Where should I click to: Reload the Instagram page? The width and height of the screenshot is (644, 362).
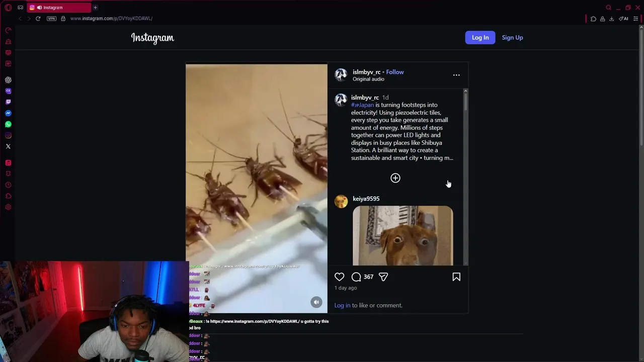pos(38,19)
